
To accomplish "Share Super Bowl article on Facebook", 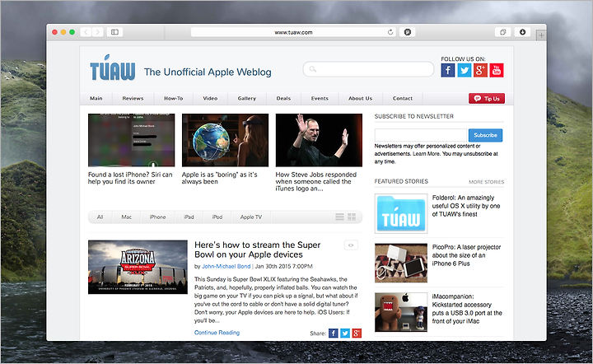I will point(334,333).
